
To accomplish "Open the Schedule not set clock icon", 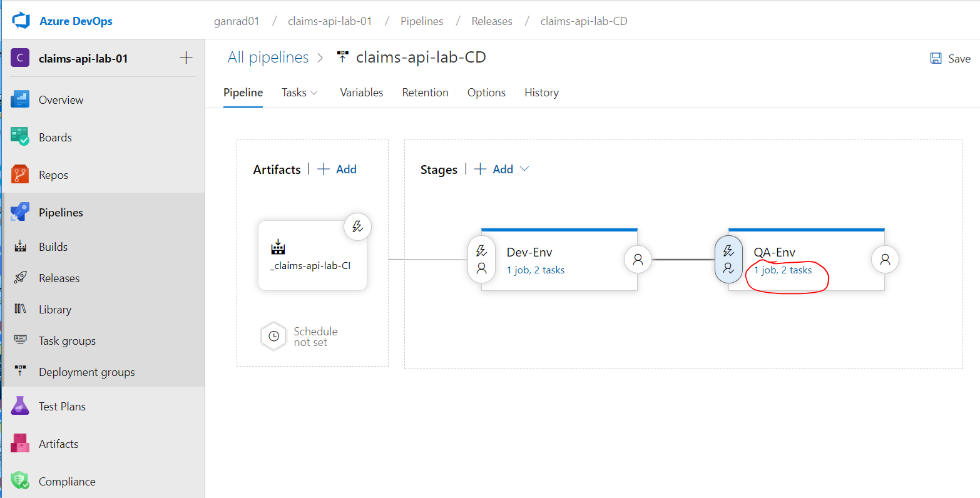I will pos(273,337).
